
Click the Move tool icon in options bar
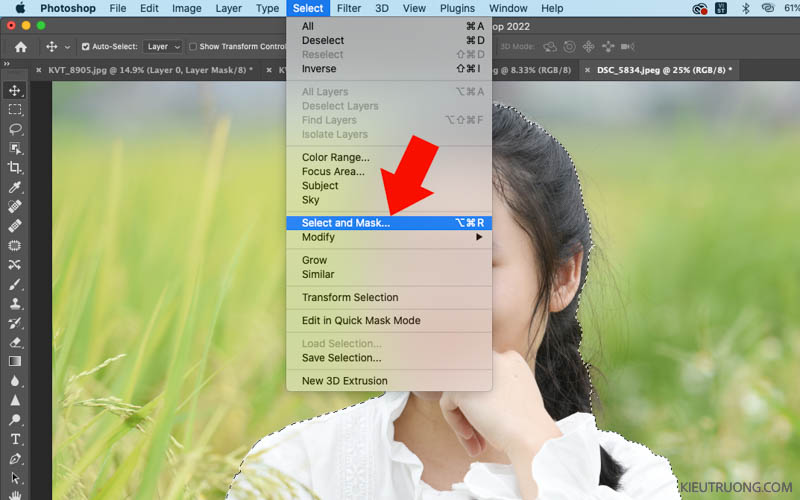[x=52, y=47]
